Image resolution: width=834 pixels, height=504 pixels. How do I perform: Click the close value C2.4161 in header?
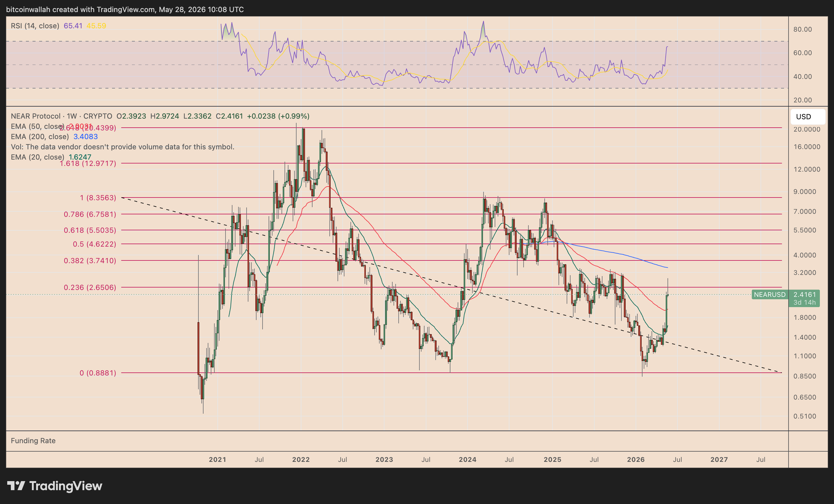229,116
